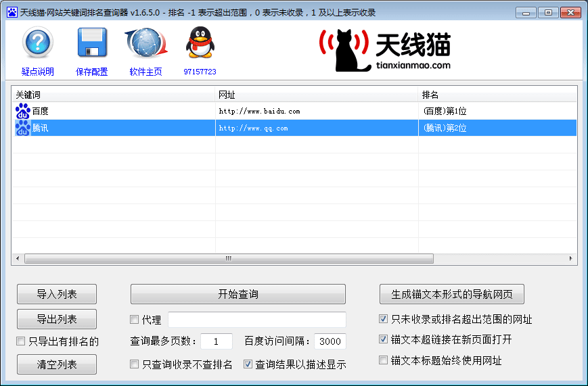
Task: Click the 保存配置 link text
Action: [92, 72]
